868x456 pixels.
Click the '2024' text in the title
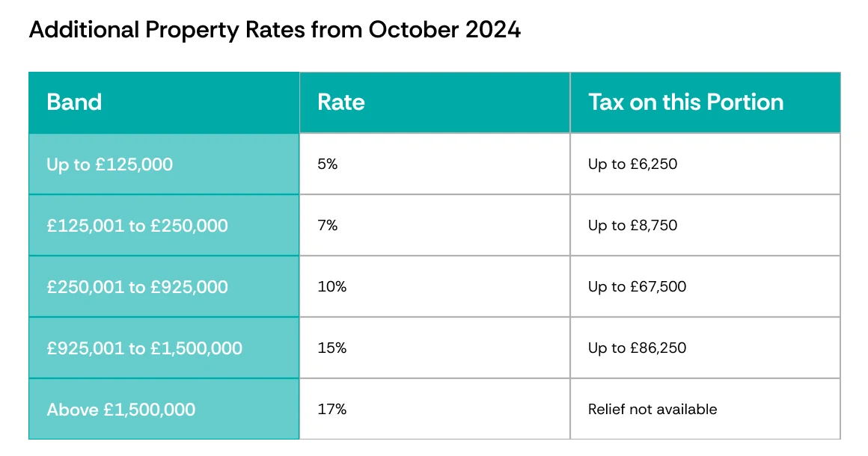(x=492, y=29)
